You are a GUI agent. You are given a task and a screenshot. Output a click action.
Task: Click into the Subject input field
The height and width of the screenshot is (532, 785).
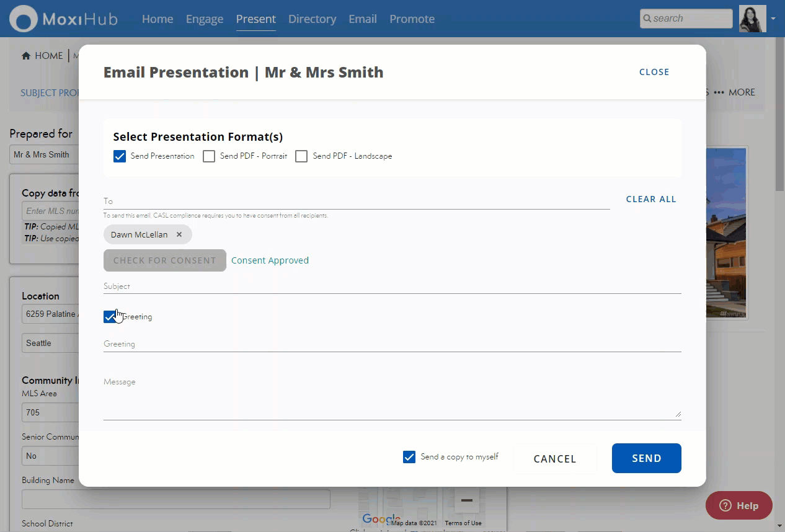[x=392, y=286]
